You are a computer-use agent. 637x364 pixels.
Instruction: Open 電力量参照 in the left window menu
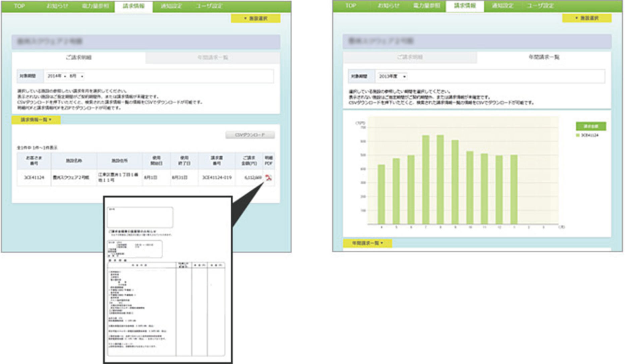click(x=96, y=6)
